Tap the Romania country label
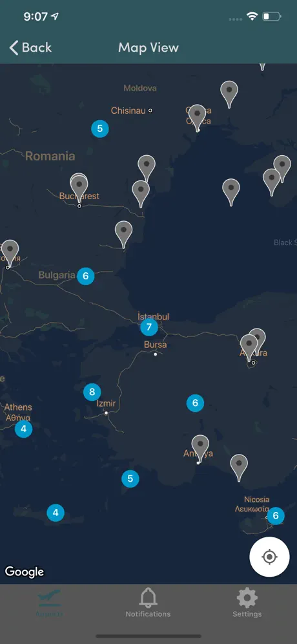The height and width of the screenshot is (644, 297). click(50, 156)
